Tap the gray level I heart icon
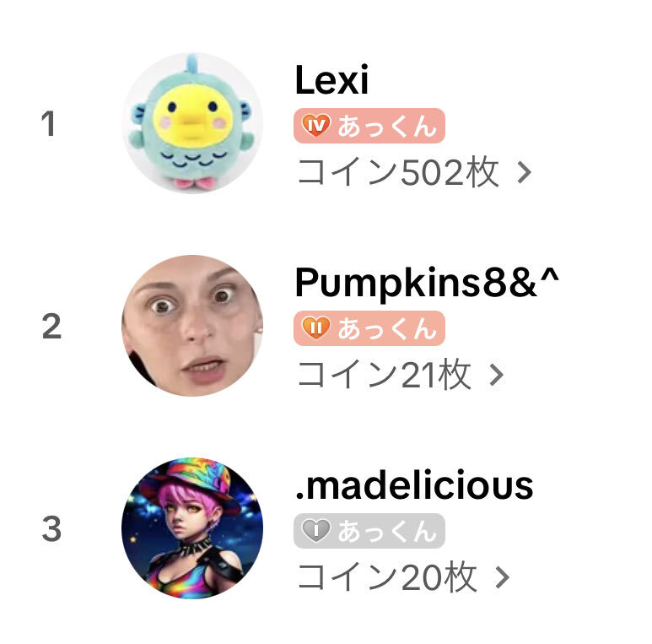The width and height of the screenshot is (652, 644). 316,530
